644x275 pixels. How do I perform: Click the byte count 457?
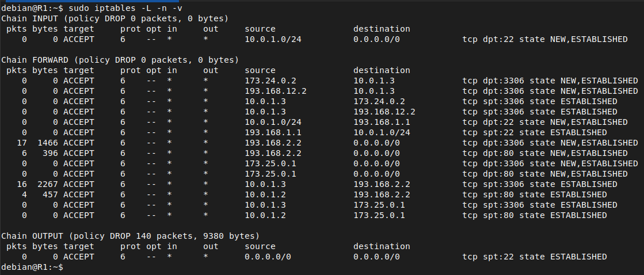click(52, 194)
